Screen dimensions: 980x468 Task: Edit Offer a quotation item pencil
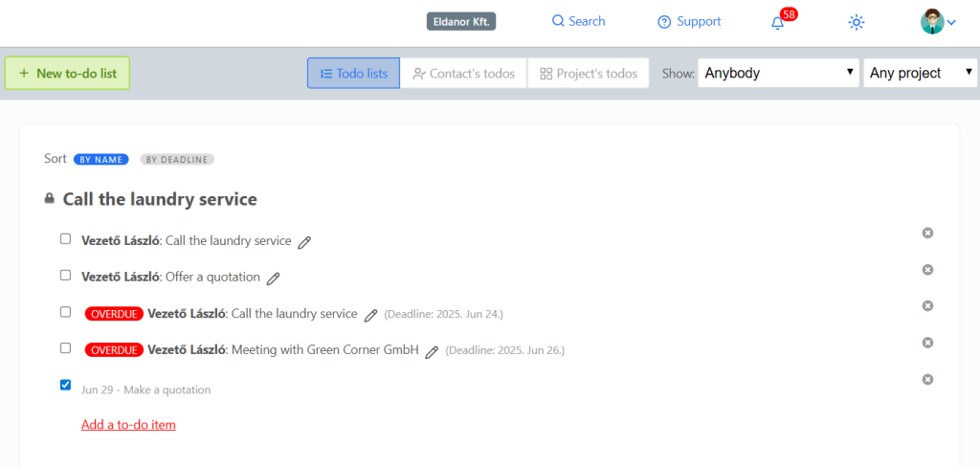tap(273, 279)
